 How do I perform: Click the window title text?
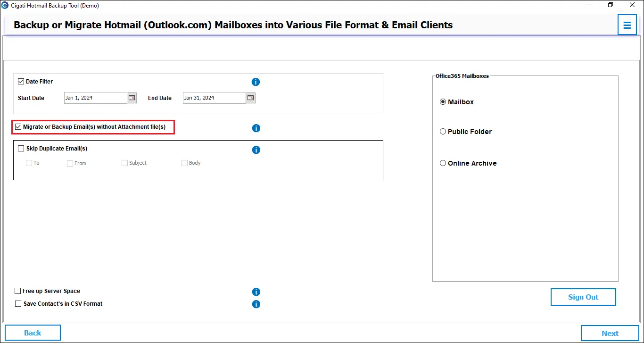pyautogui.click(x=55, y=6)
